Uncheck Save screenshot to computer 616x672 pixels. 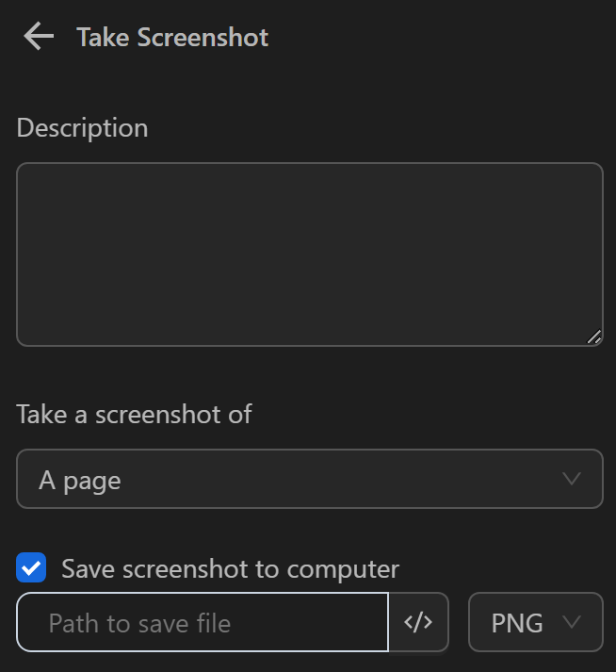[x=32, y=568]
